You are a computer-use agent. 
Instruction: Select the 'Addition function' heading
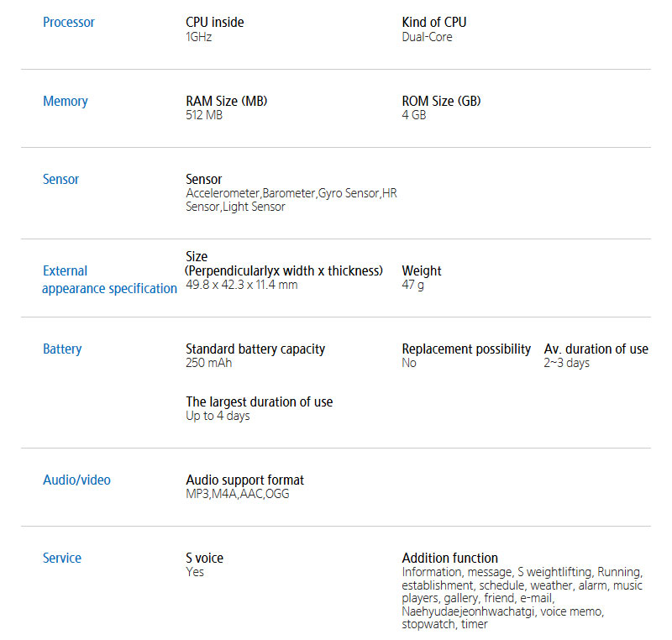click(x=450, y=559)
